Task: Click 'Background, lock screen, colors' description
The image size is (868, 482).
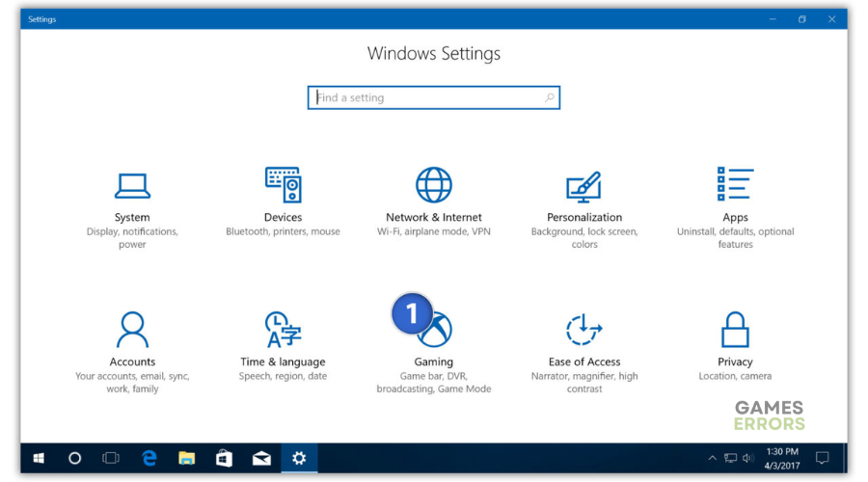Action: (584, 238)
